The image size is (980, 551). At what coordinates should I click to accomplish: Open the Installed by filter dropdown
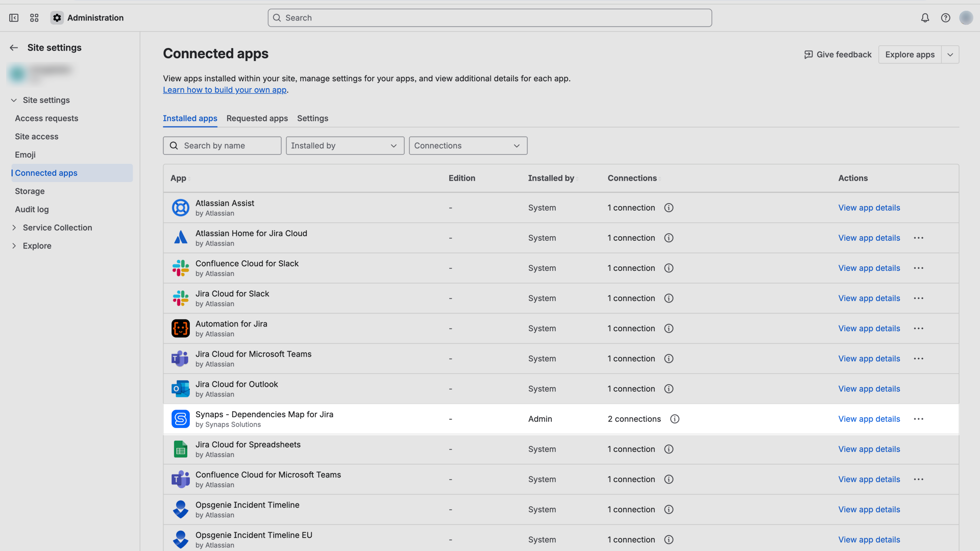click(345, 145)
